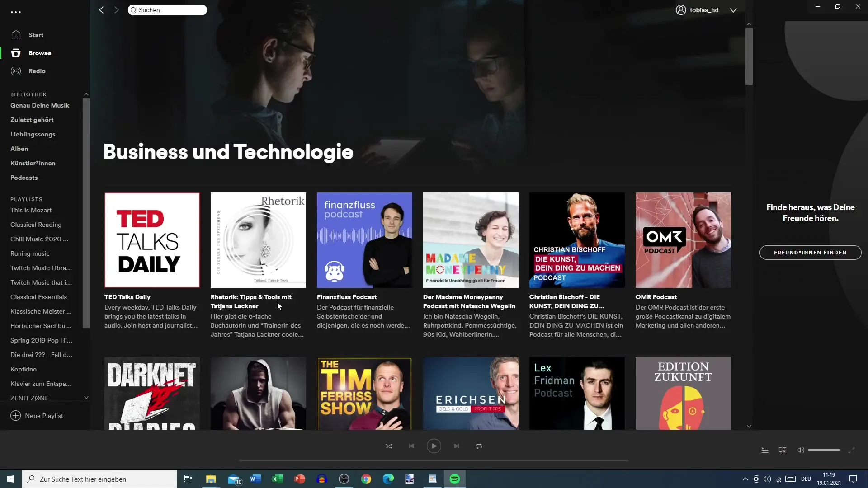Click the OMR Podcast title link
The width and height of the screenshot is (868, 488).
(x=656, y=297)
